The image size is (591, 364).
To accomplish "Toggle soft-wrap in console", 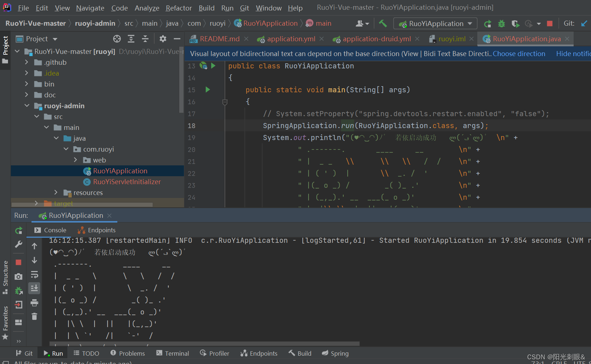I will 34,274.
